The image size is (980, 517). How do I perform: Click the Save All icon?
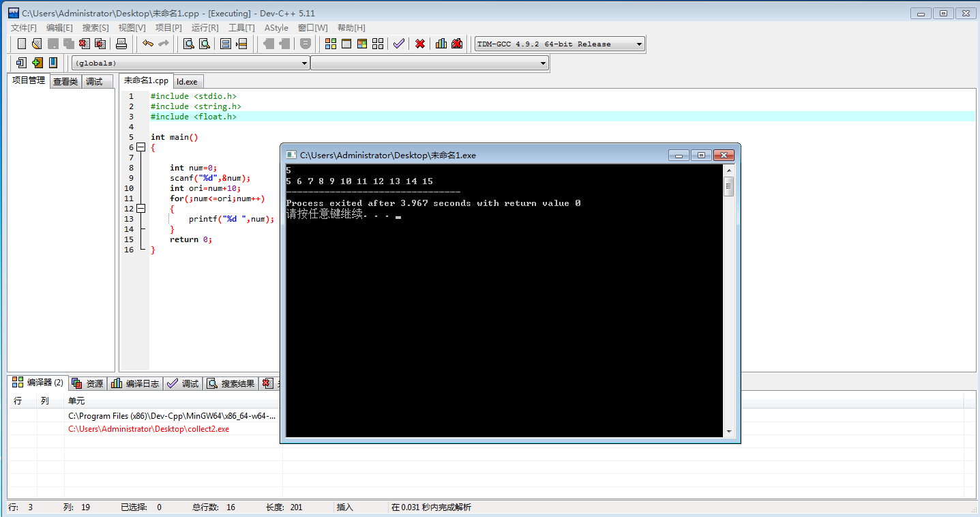(69, 44)
